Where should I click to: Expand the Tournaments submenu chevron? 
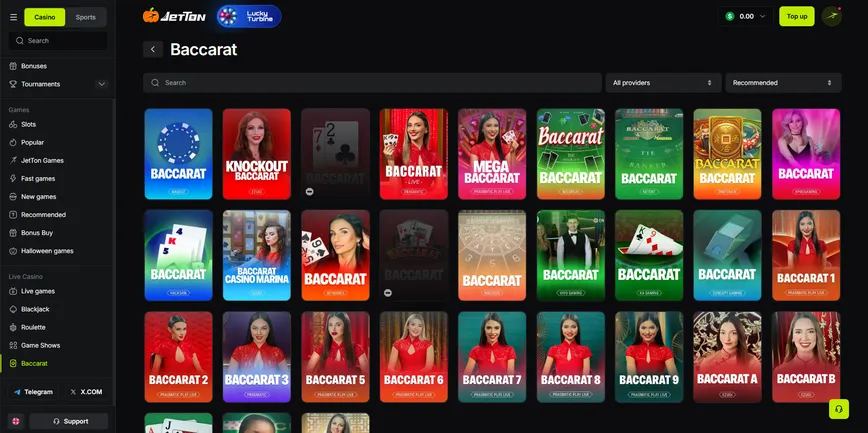101,84
